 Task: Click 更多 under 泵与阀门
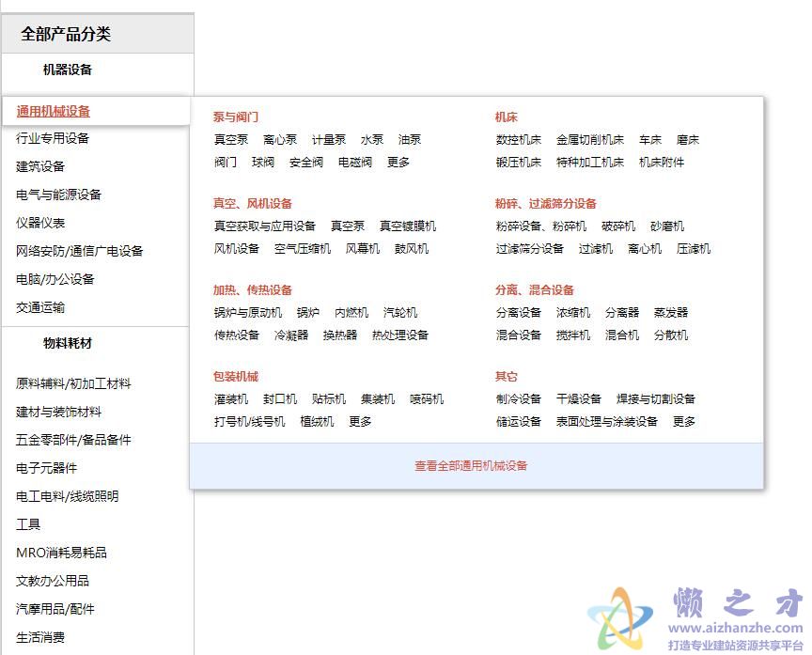tap(398, 162)
